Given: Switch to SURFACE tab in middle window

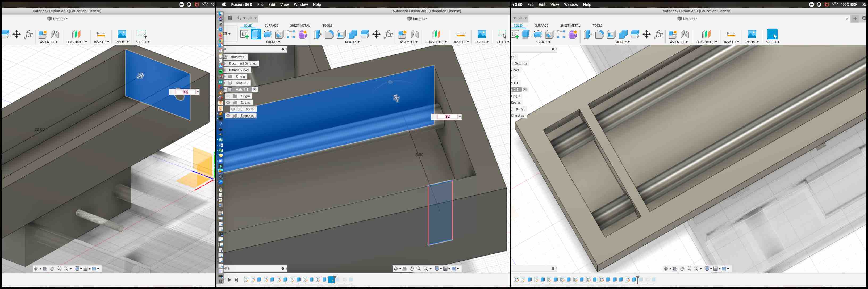Looking at the screenshot, I should point(271,25).
